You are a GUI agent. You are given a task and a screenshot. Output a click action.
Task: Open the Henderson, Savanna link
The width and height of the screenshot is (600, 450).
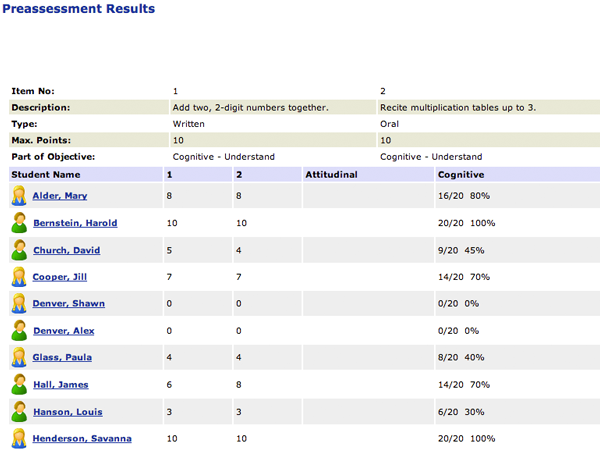point(82,439)
